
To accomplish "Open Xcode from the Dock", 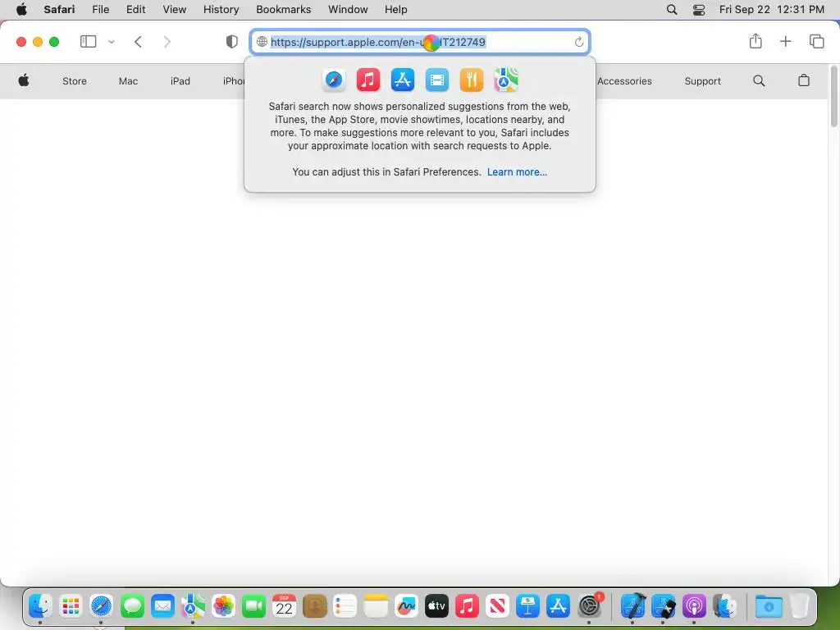I will [632, 606].
